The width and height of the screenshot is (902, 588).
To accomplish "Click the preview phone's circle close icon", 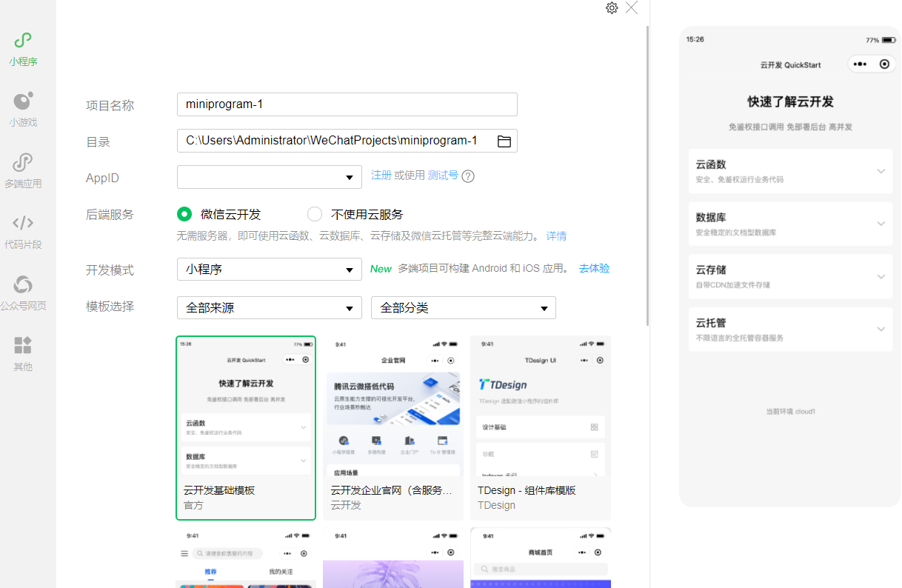I will tap(884, 64).
